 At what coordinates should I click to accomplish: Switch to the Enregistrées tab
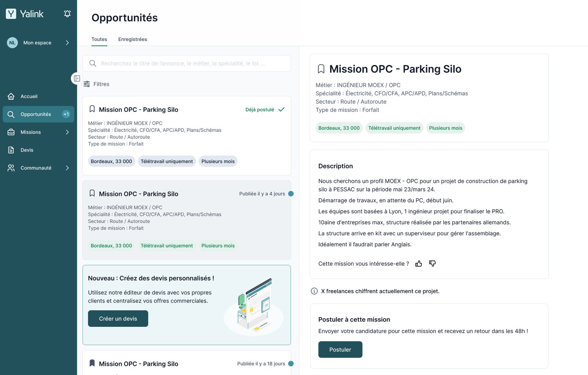[x=132, y=39]
